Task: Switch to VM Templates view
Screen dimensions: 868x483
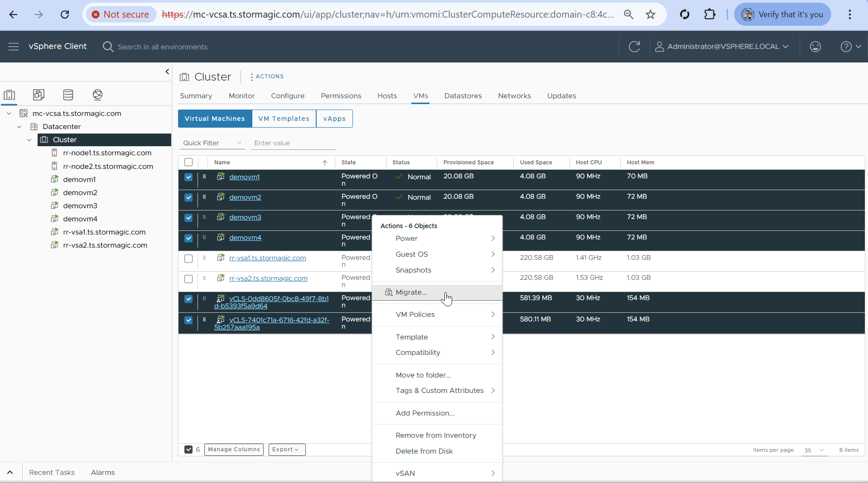Action: (x=284, y=119)
